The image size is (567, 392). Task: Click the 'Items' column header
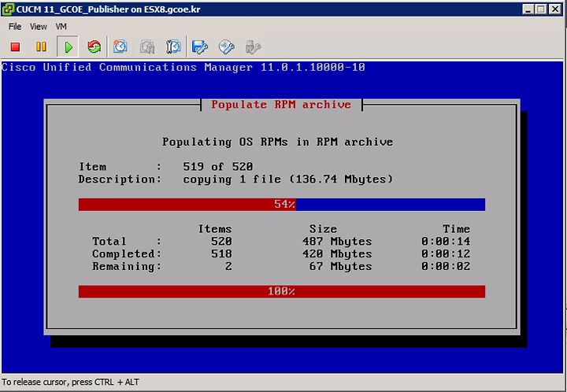tap(215, 229)
